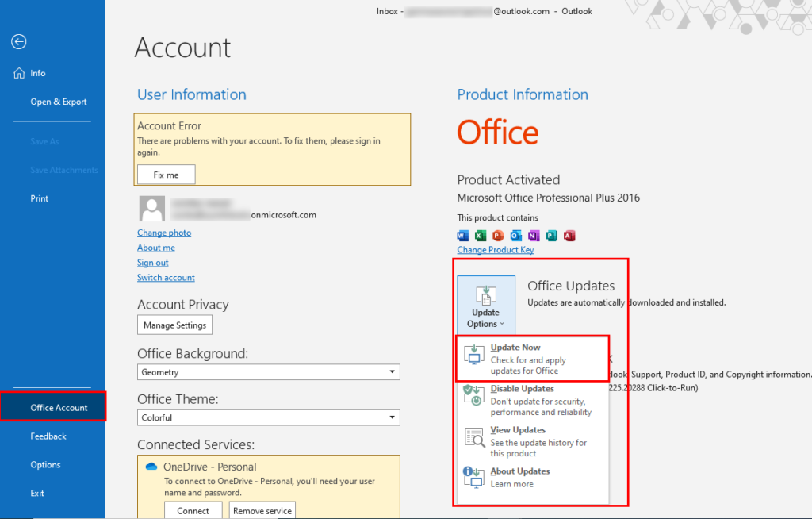The image size is (812, 519).
Task: Click the About Updates info icon
Action: (474, 477)
